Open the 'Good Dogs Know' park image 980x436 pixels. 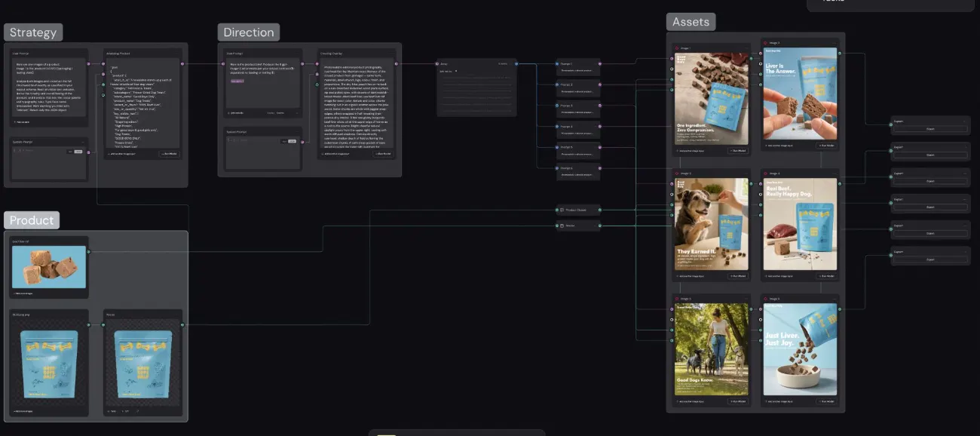711,349
